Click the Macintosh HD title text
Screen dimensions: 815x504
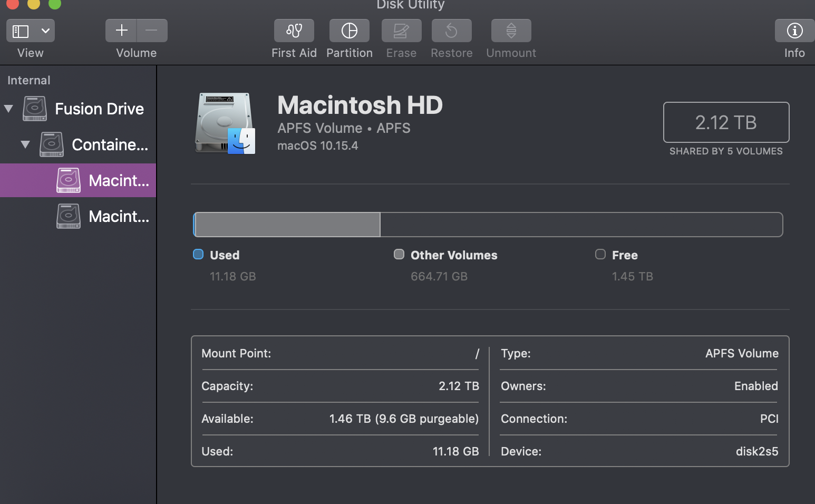point(360,105)
